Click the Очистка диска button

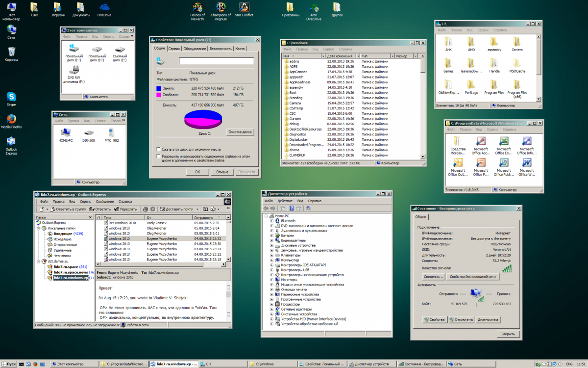tap(240, 131)
